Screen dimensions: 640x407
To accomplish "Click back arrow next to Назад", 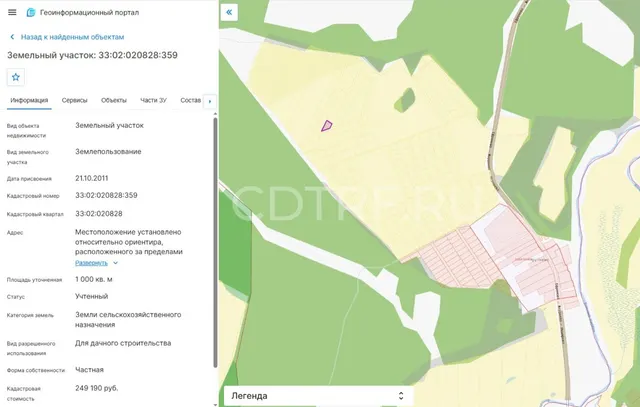I will pyautogui.click(x=12, y=37).
